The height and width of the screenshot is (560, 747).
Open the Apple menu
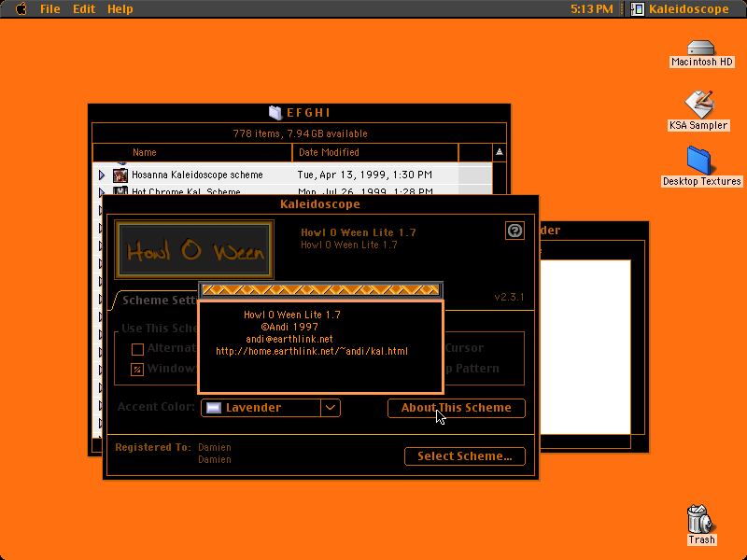pyautogui.click(x=21, y=8)
